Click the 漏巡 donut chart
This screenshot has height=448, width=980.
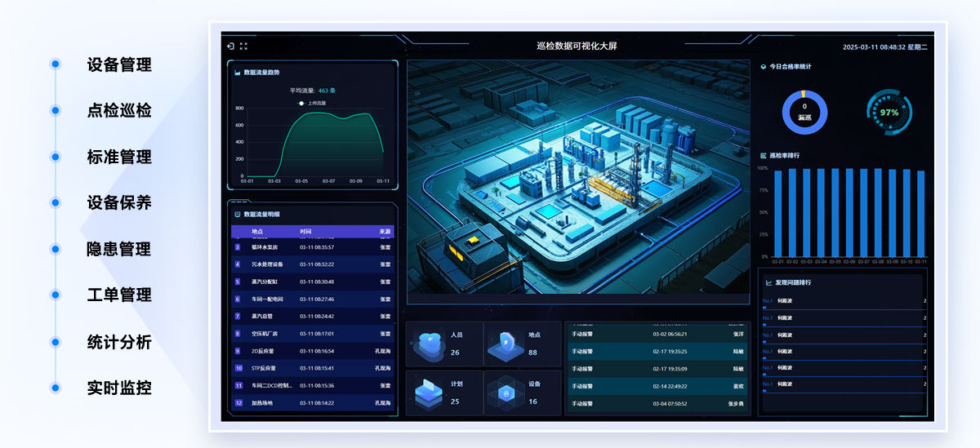804,112
